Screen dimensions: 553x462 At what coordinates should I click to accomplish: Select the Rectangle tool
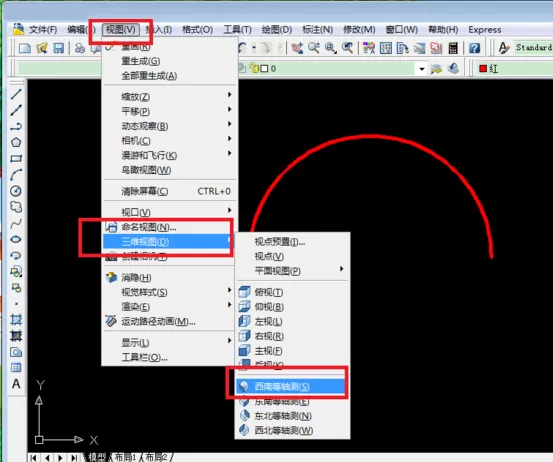click(16, 159)
